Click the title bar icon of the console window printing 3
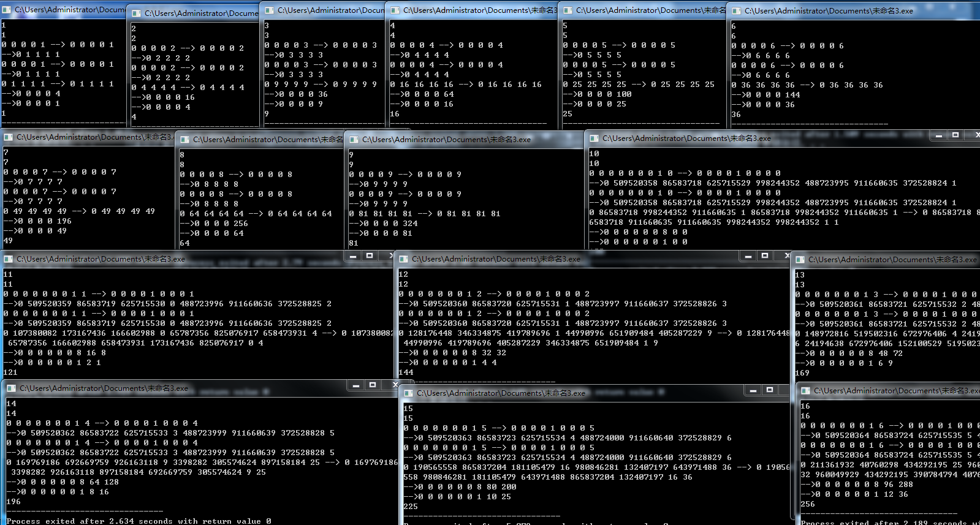 point(270,10)
